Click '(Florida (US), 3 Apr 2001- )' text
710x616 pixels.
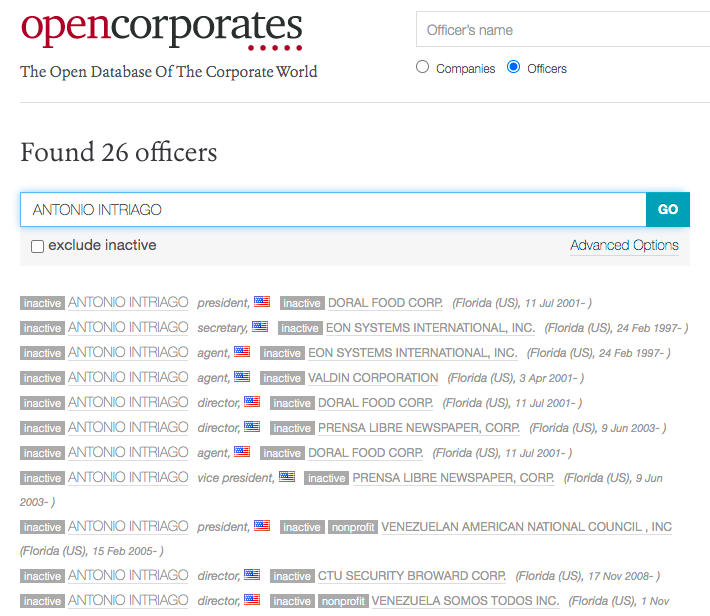516,378
